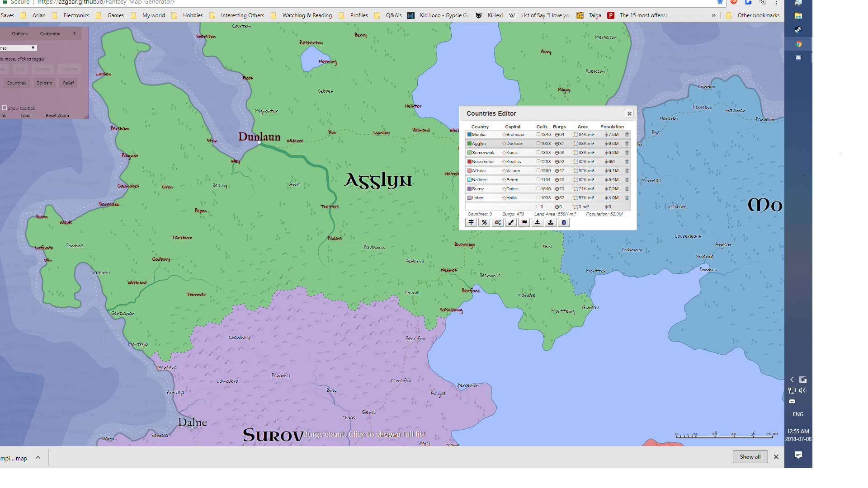
Task: Click the upload icon in Countries Editor
Action: pos(550,222)
